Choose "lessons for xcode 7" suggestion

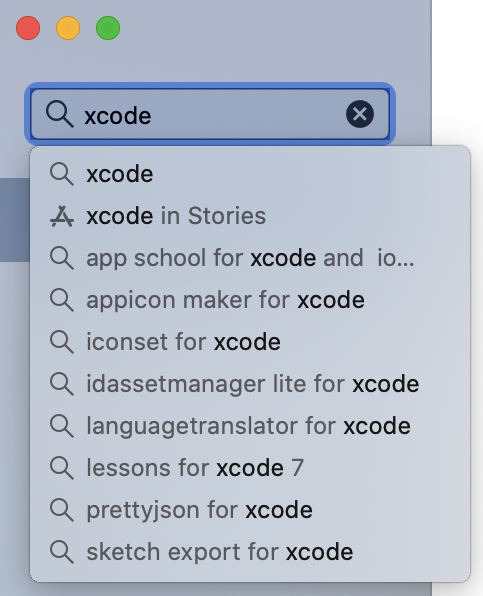(250, 468)
